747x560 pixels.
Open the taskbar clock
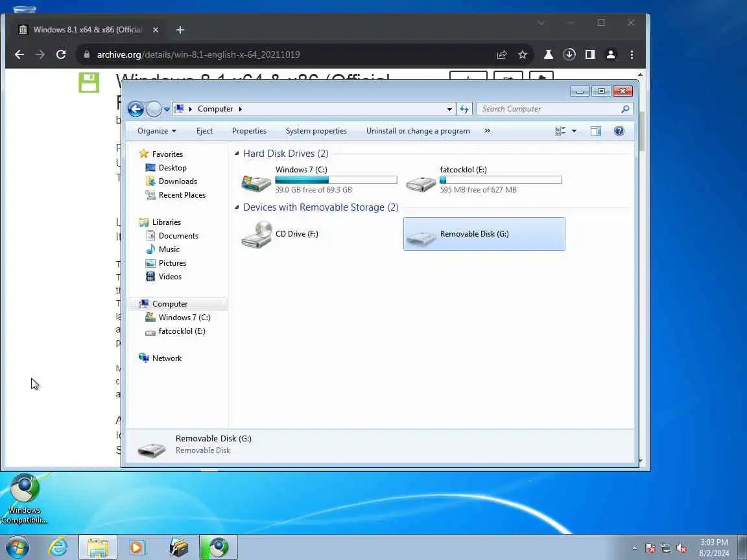[x=714, y=548]
